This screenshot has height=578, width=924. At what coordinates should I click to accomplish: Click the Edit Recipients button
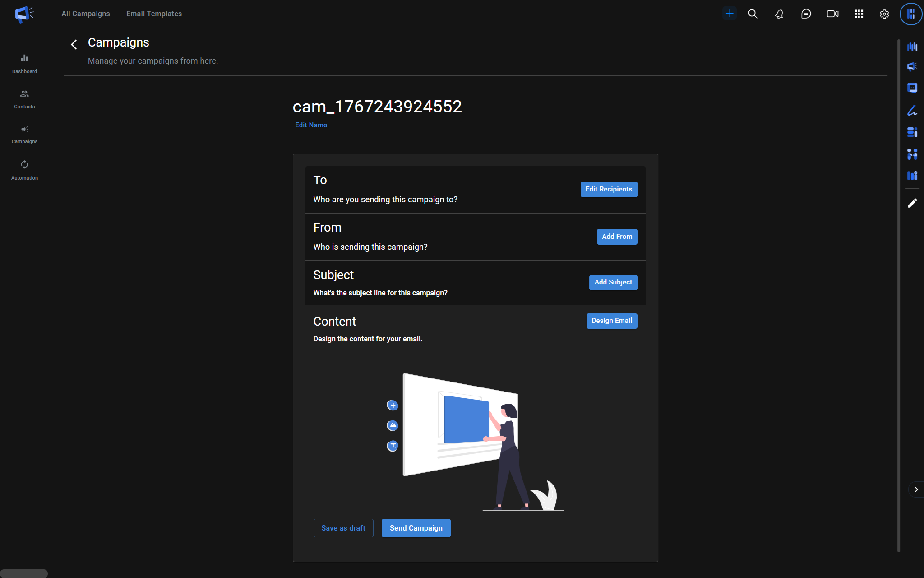(609, 189)
